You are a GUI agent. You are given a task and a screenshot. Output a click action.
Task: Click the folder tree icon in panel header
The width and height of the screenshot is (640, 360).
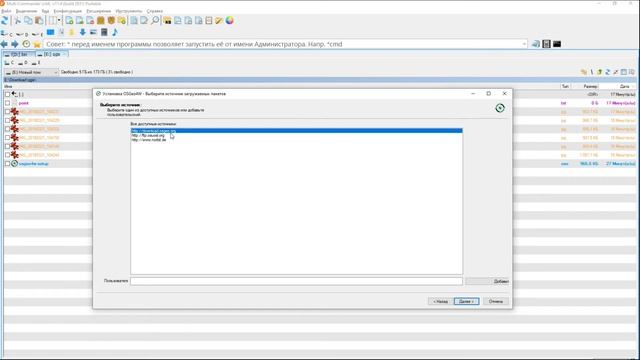click(584, 72)
